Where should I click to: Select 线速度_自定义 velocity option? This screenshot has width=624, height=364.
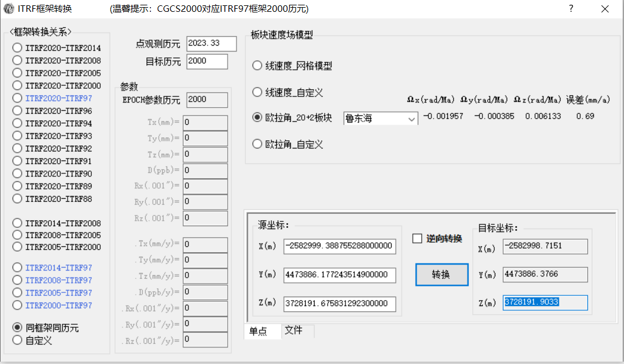tap(257, 92)
